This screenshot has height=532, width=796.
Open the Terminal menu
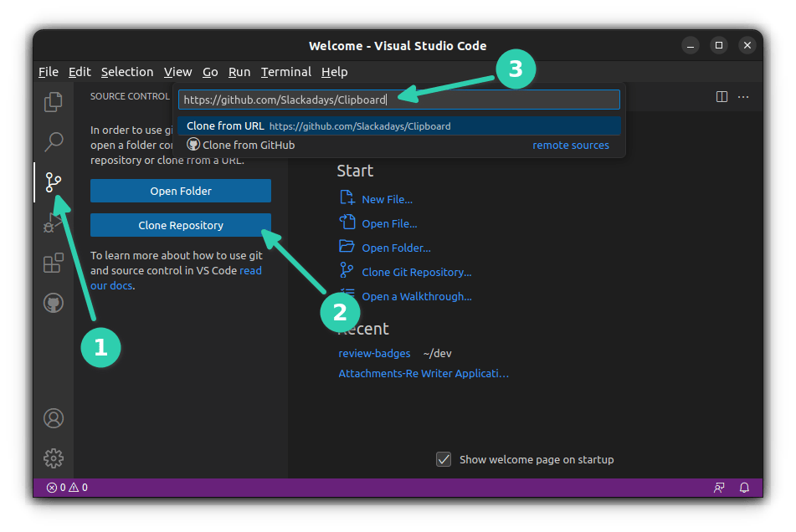pos(285,72)
